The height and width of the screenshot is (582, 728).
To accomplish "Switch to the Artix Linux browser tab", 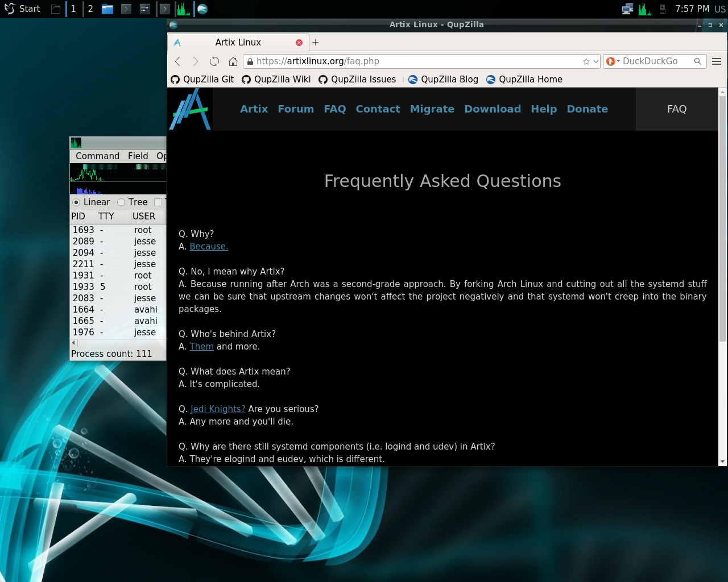I will (x=238, y=42).
